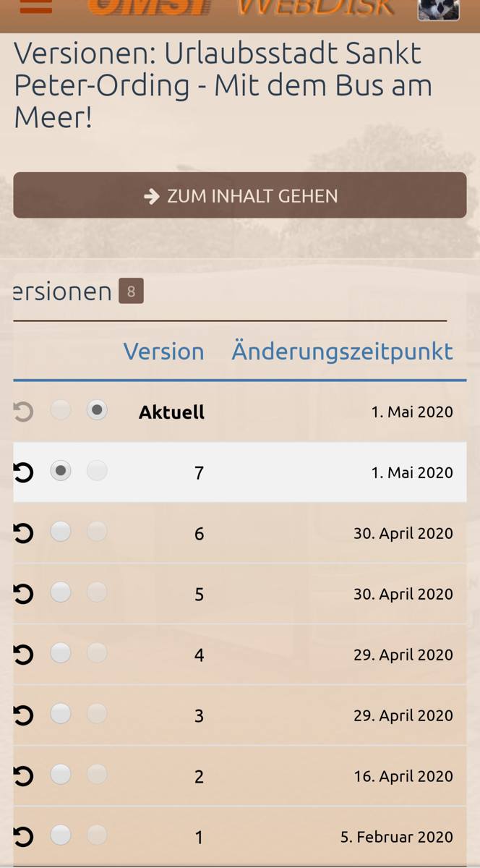480x868 pixels.
Task: Click the revert icon for version 7
Action: point(23,472)
